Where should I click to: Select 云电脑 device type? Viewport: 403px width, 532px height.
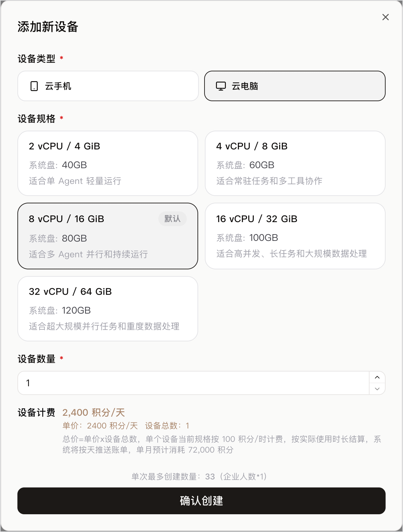point(295,86)
